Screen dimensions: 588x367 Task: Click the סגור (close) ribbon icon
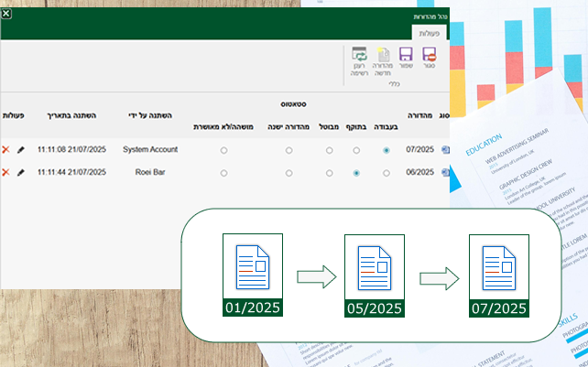coord(429,55)
